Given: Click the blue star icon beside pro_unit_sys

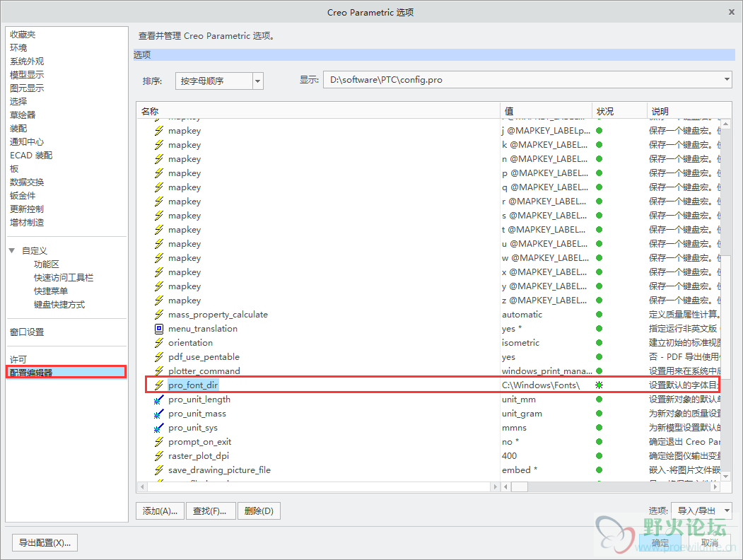Looking at the screenshot, I should (159, 428).
